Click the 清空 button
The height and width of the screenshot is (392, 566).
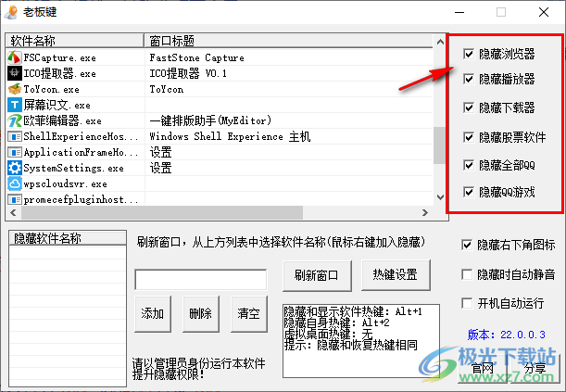click(x=248, y=313)
